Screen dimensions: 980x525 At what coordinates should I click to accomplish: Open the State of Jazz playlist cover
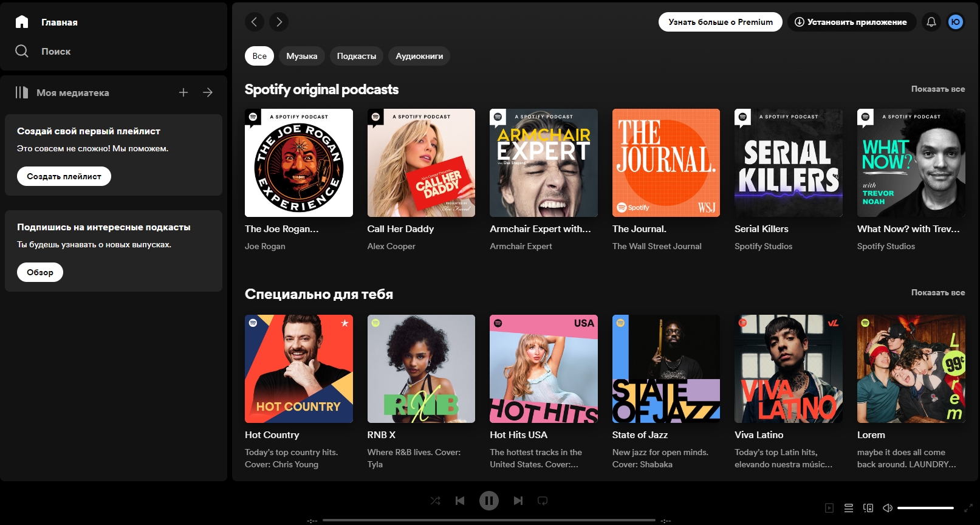click(x=666, y=369)
